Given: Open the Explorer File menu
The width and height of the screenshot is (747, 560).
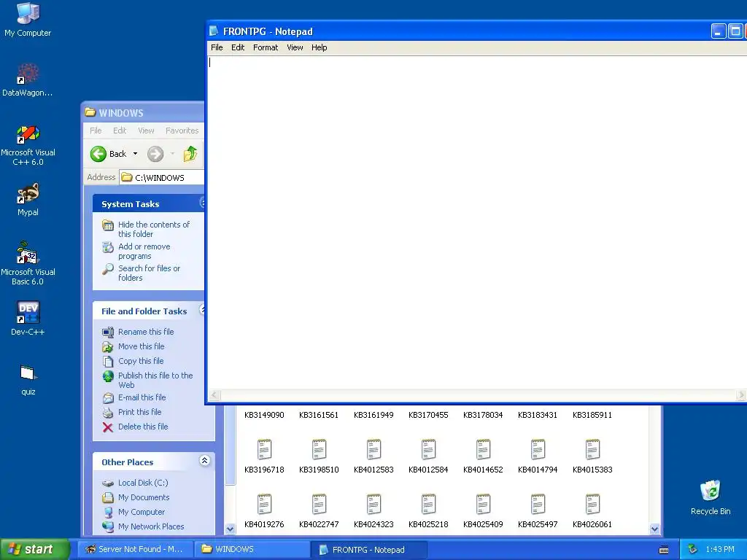Looking at the screenshot, I should tap(96, 131).
